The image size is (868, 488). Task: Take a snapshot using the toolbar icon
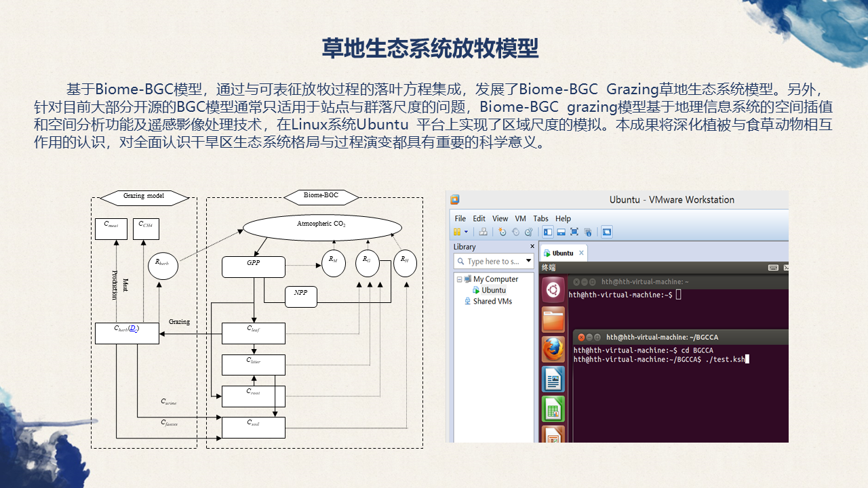(x=502, y=232)
